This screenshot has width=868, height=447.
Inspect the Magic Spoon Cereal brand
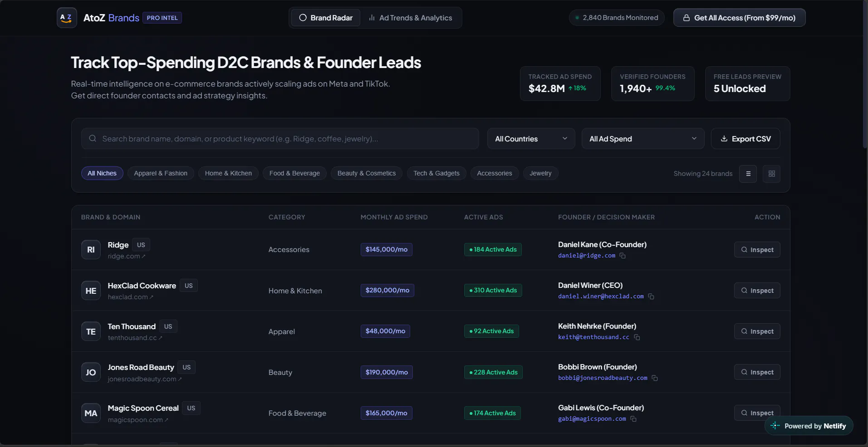(757, 413)
